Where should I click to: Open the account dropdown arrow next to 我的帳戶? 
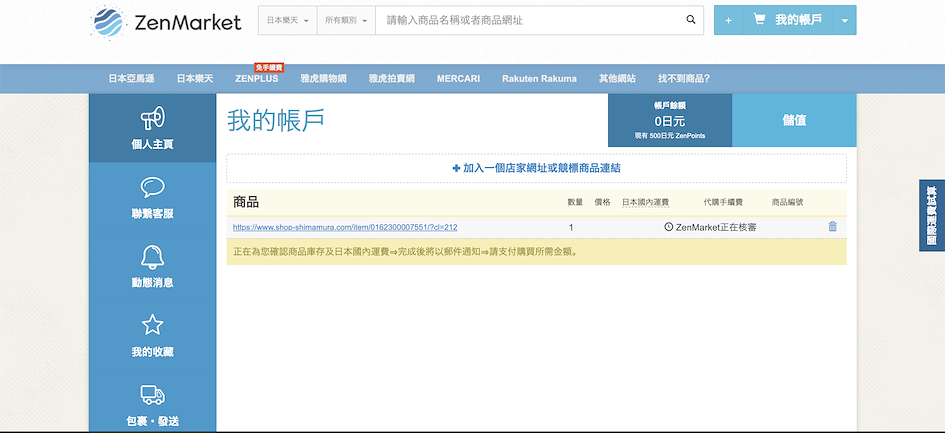click(844, 21)
